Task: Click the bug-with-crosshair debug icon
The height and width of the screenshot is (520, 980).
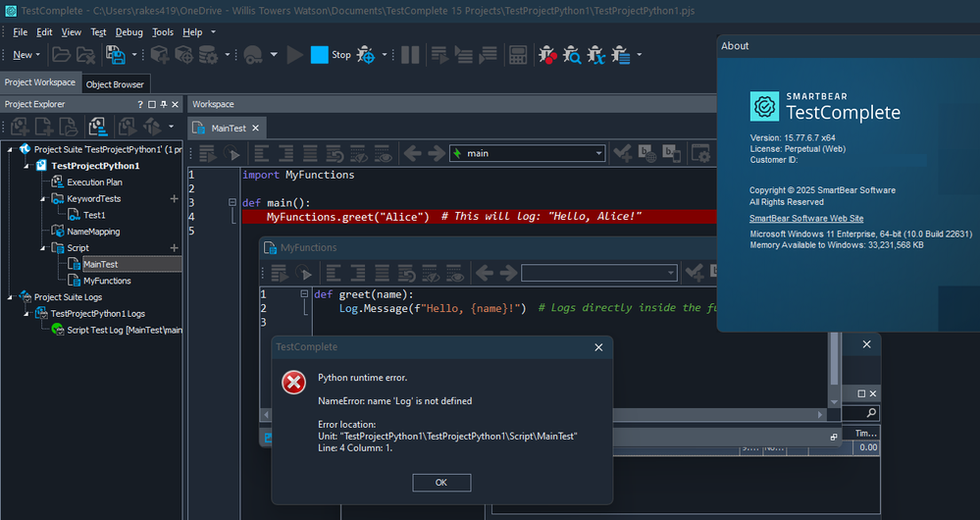Action: [x=366, y=55]
